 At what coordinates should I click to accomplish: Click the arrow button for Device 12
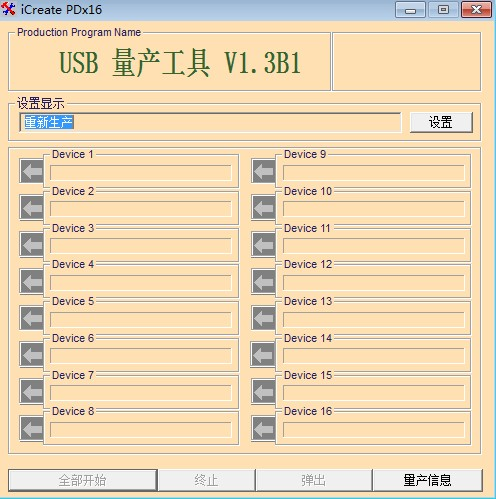pyautogui.click(x=263, y=281)
